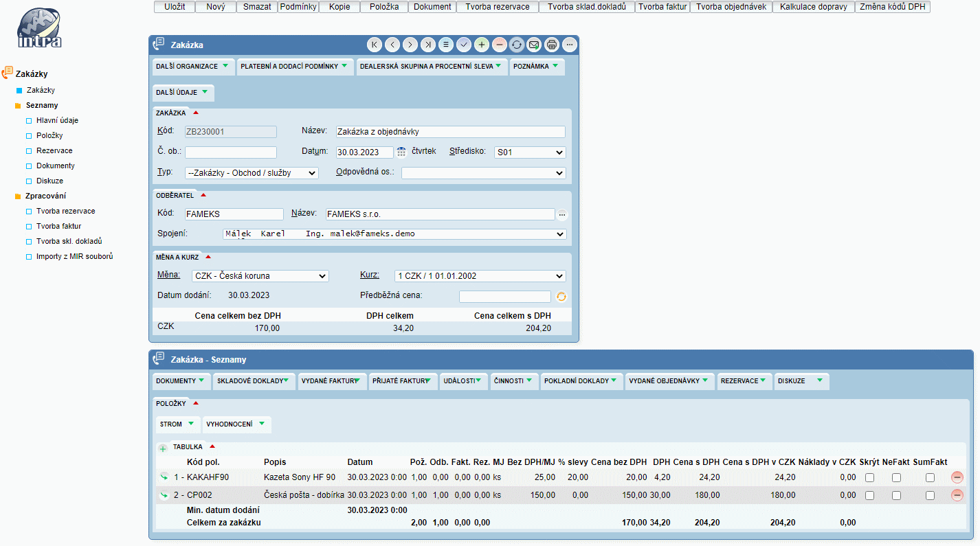Open the Měna currency dropdown
This screenshot has height=546, width=980.
tap(260, 276)
